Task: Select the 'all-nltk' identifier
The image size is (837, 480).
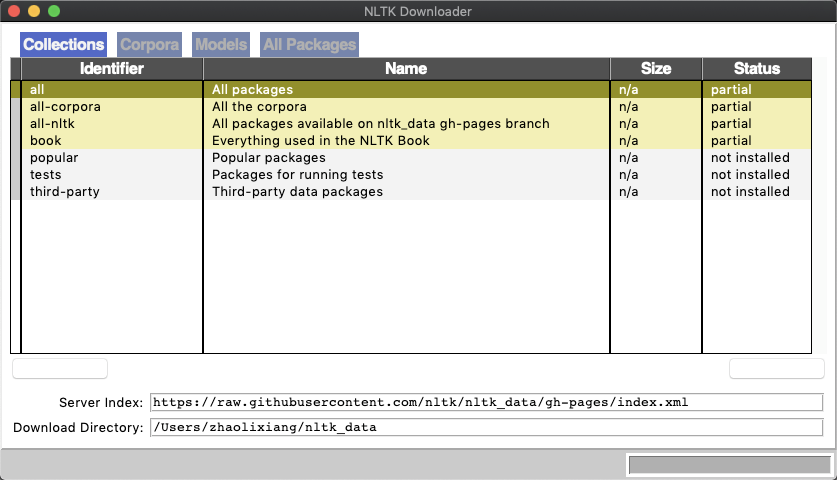Action: pyautogui.click(x=52, y=124)
